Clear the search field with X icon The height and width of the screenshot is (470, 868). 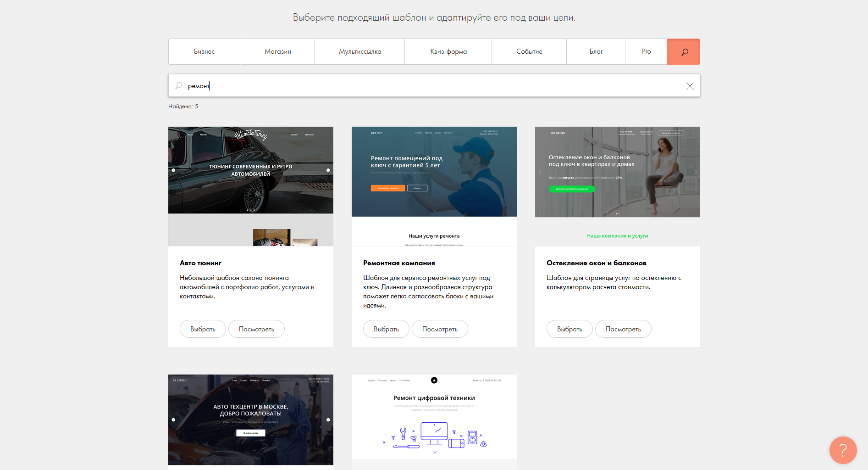[690, 86]
